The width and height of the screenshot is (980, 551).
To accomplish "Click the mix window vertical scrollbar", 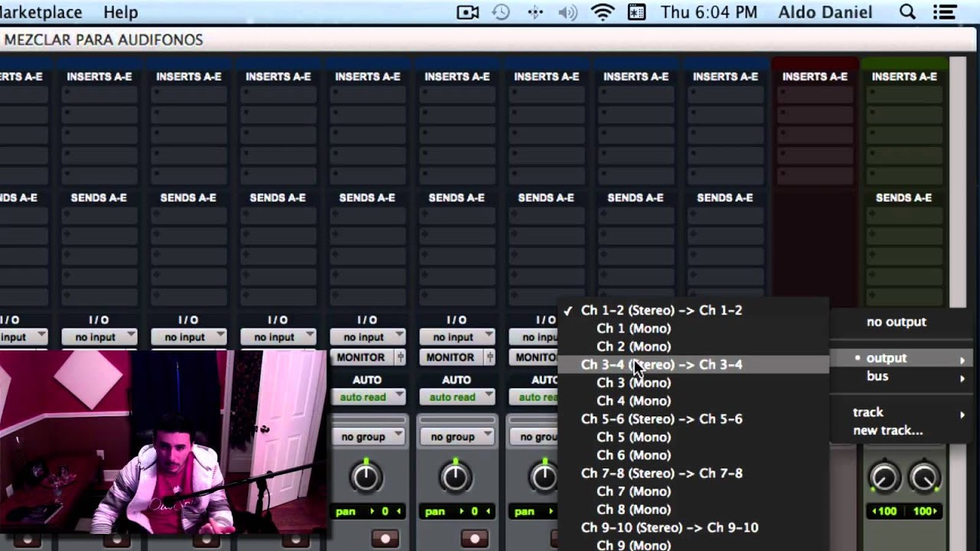I will [958, 184].
